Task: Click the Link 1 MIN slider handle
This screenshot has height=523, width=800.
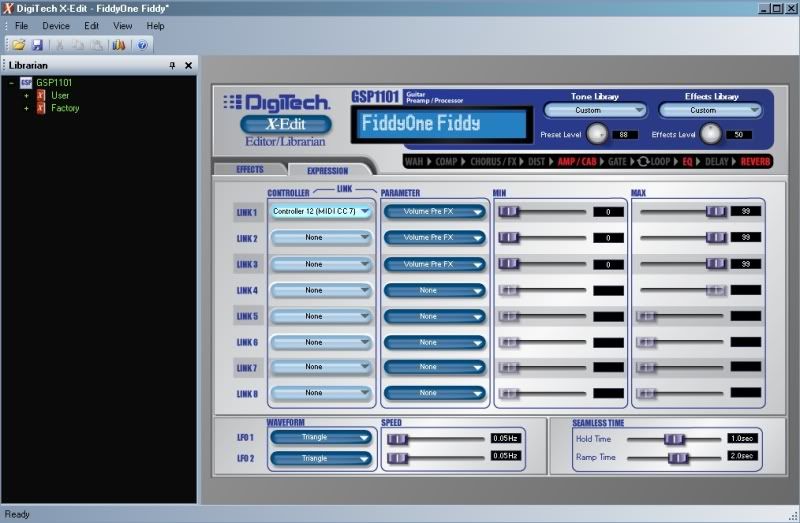Action: (x=508, y=211)
